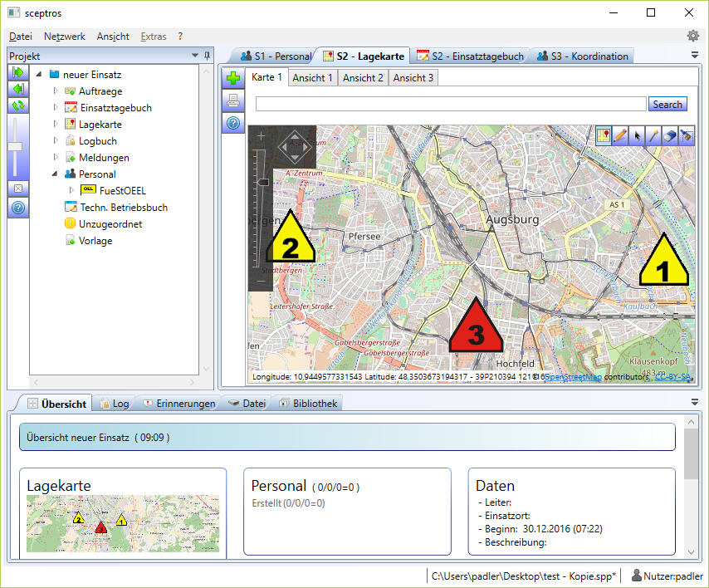Click the green plus add button
Viewport: 709px width, 588px height.
(x=233, y=78)
